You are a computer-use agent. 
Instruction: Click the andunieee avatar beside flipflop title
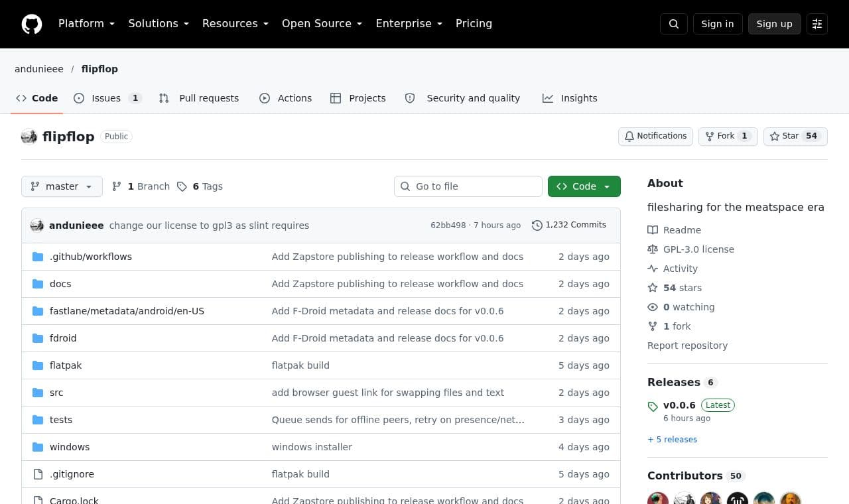pyautogui.click(x=29, y=137)
